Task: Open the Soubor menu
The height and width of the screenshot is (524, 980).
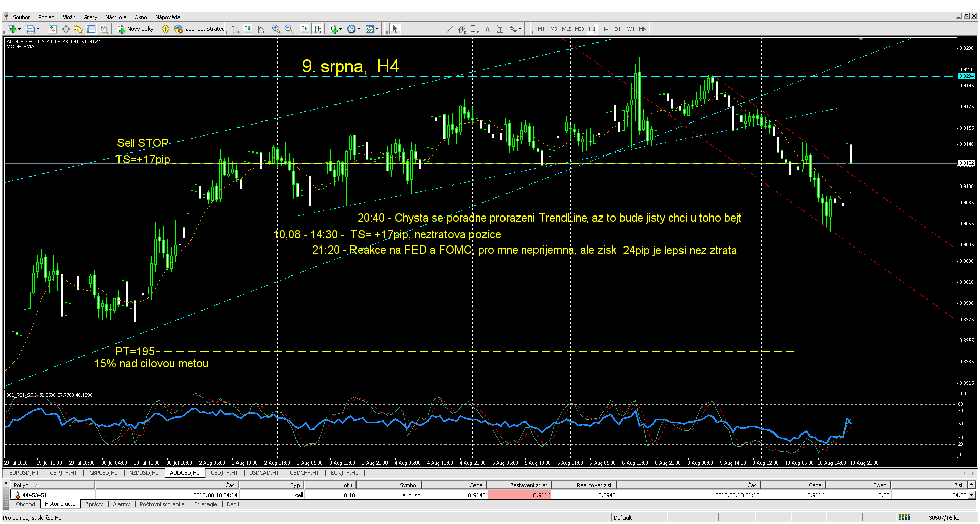Action: (21, 17)
